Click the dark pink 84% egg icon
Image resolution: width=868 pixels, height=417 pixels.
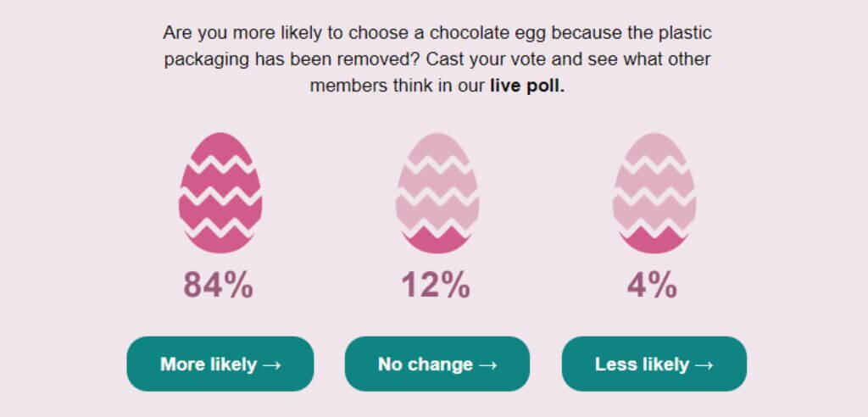[x=220, y=192]
